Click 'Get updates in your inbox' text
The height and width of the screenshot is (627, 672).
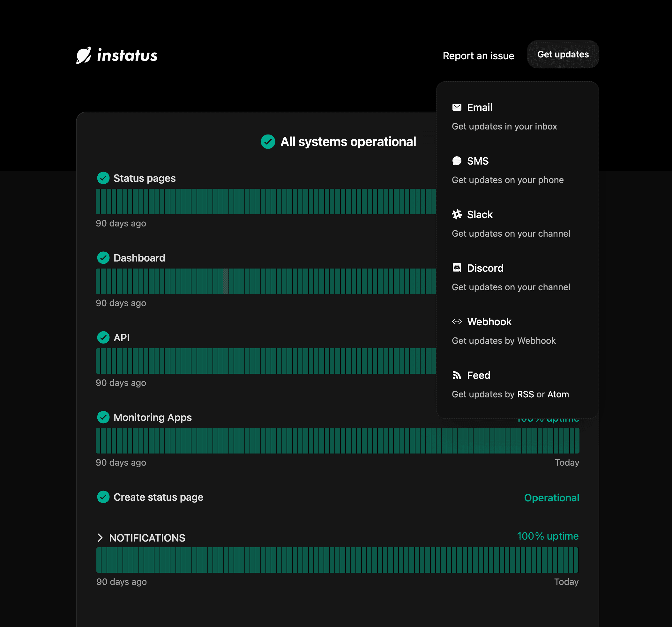pos(504,126)
